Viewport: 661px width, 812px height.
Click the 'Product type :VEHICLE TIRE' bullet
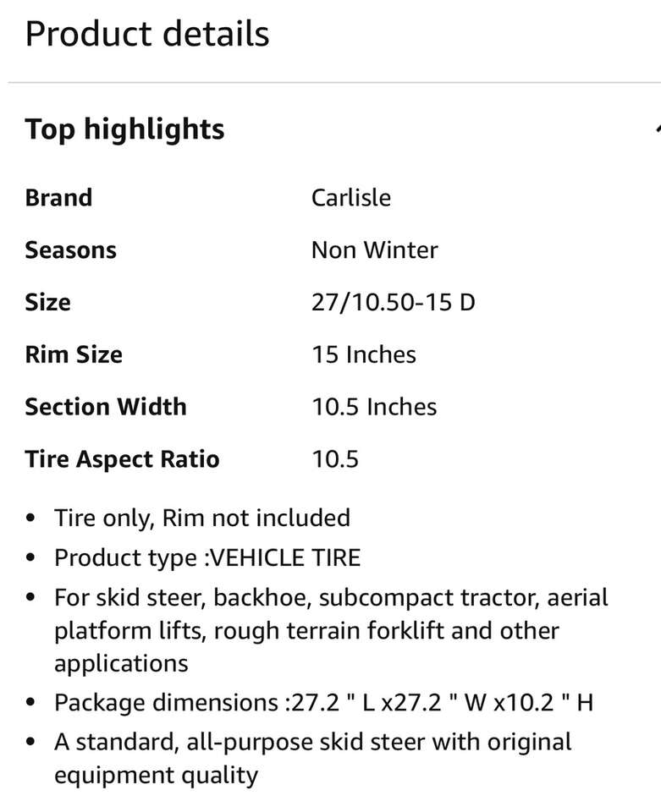(207, 558)
